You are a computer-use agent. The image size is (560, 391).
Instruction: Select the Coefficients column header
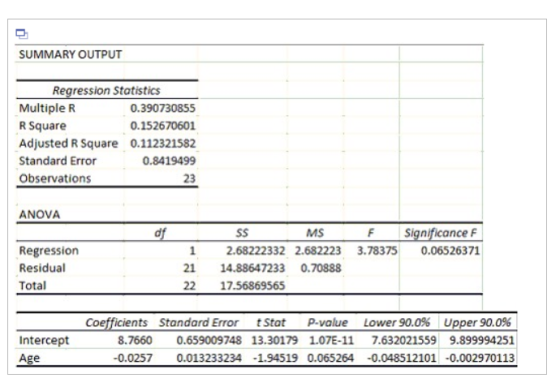(116, 322)
